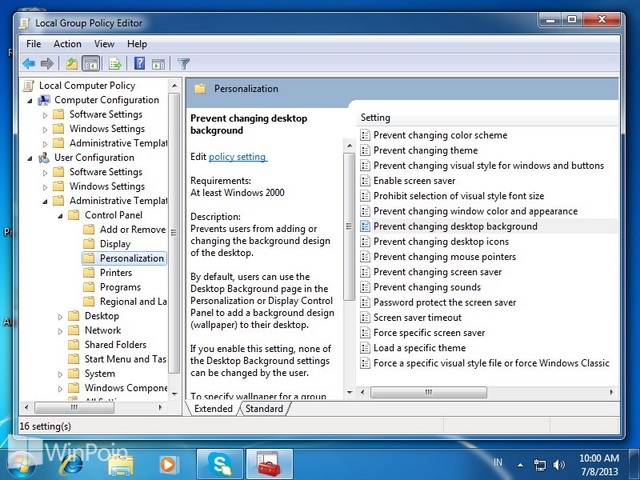Open the View menu
Viewport: 640px width, 480px height.
click(x=104, y=44)
